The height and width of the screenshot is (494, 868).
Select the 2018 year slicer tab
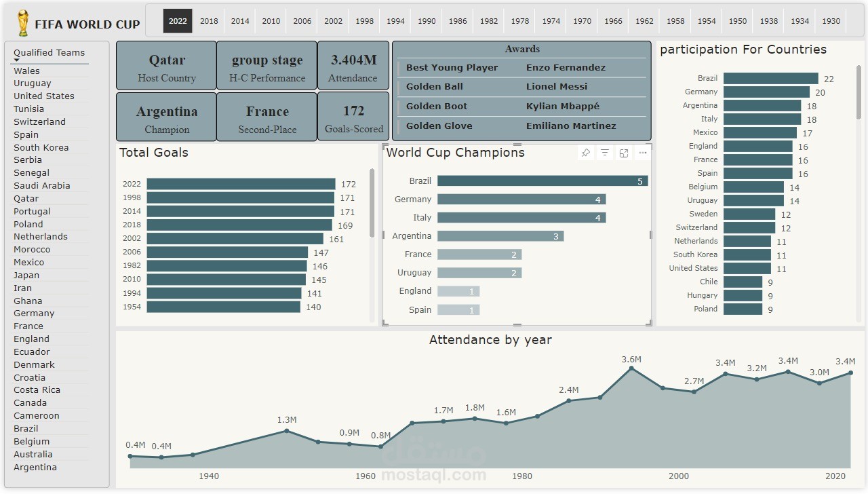[x=209, y=21]
